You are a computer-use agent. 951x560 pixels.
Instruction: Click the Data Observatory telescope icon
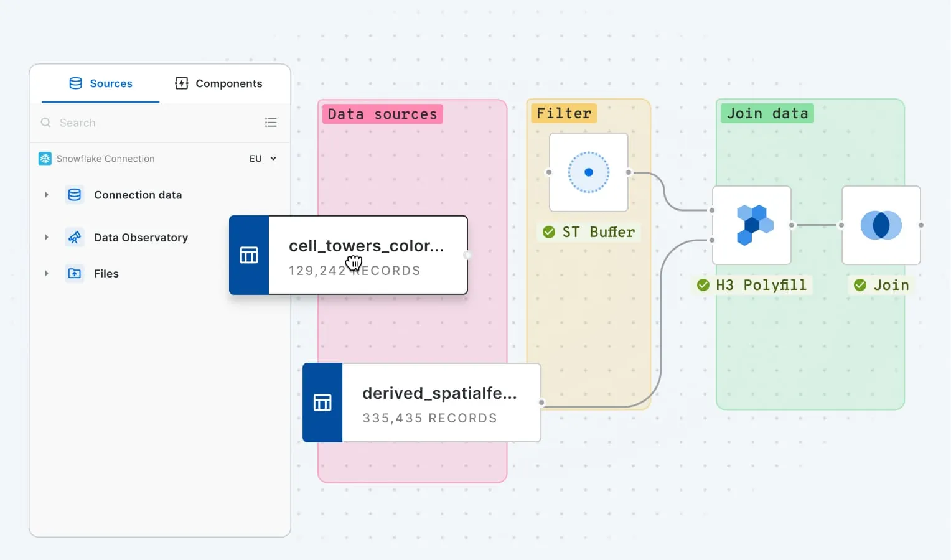75,237
